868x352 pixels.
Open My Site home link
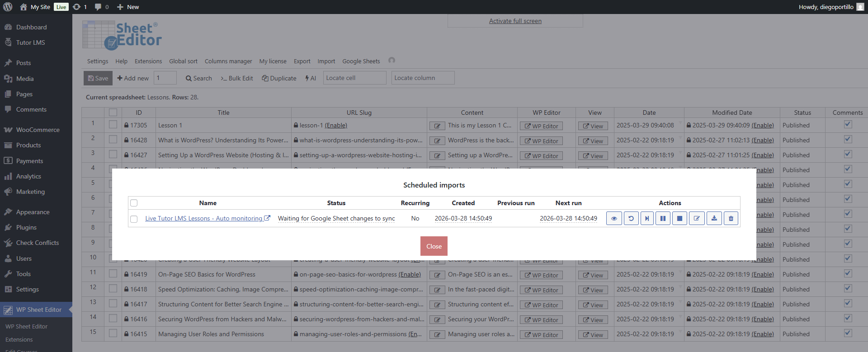coord(35,7)
